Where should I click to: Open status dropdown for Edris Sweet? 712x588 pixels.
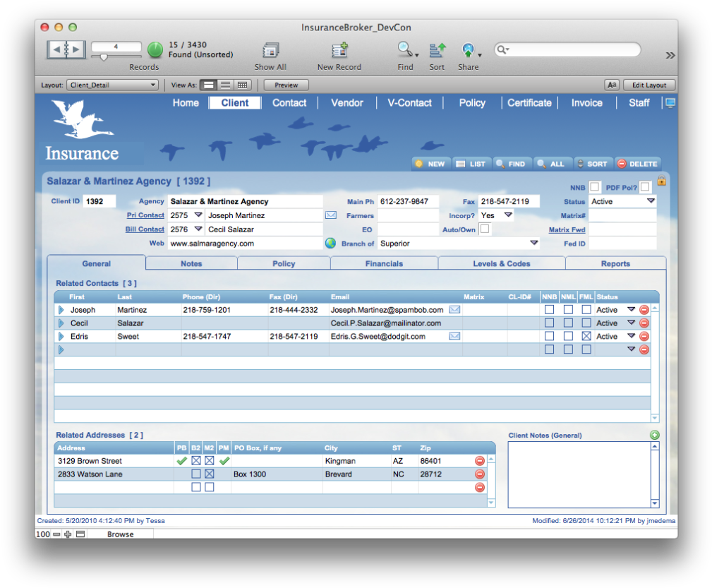point(631,336)
